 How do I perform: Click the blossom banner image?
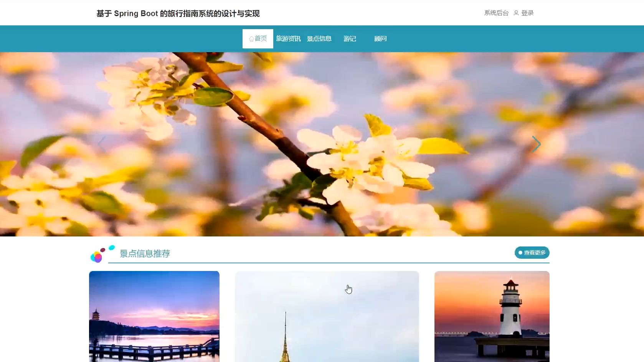322,144
